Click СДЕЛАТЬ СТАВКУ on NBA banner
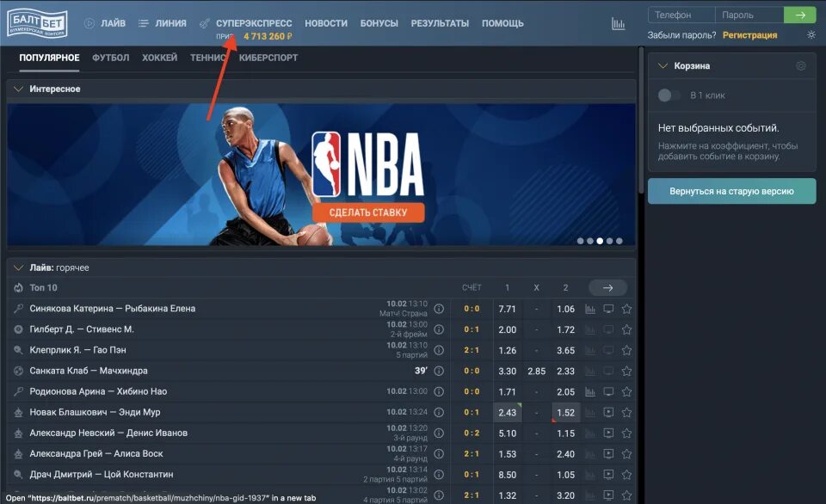This screenshot has width=826, height=504. tap(368, 212)
